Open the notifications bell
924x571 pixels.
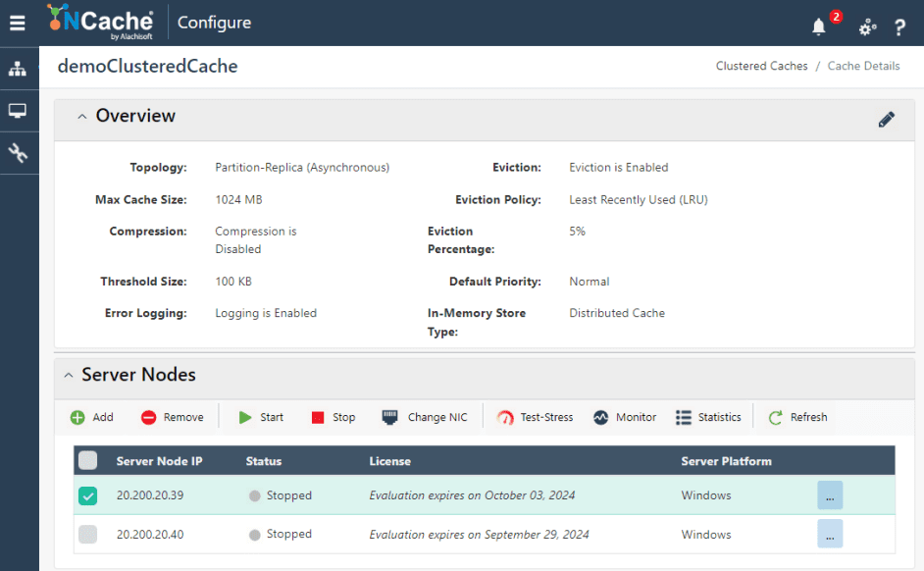point(818,26)
